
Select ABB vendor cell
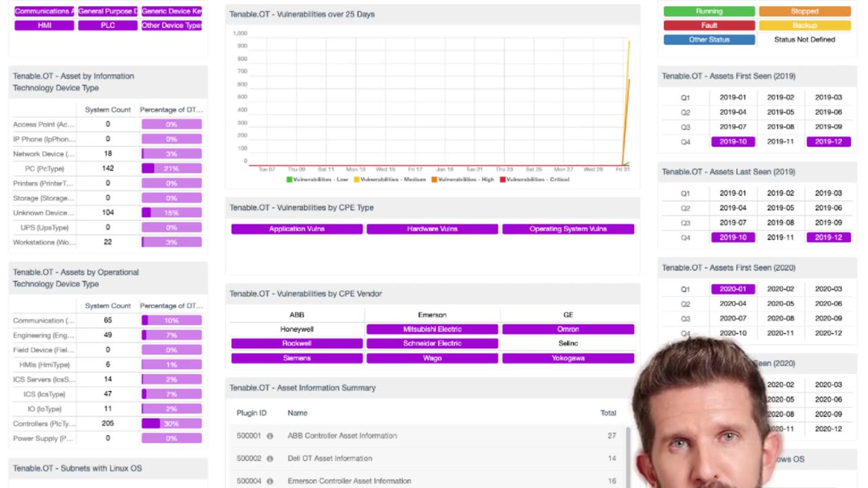297,315
